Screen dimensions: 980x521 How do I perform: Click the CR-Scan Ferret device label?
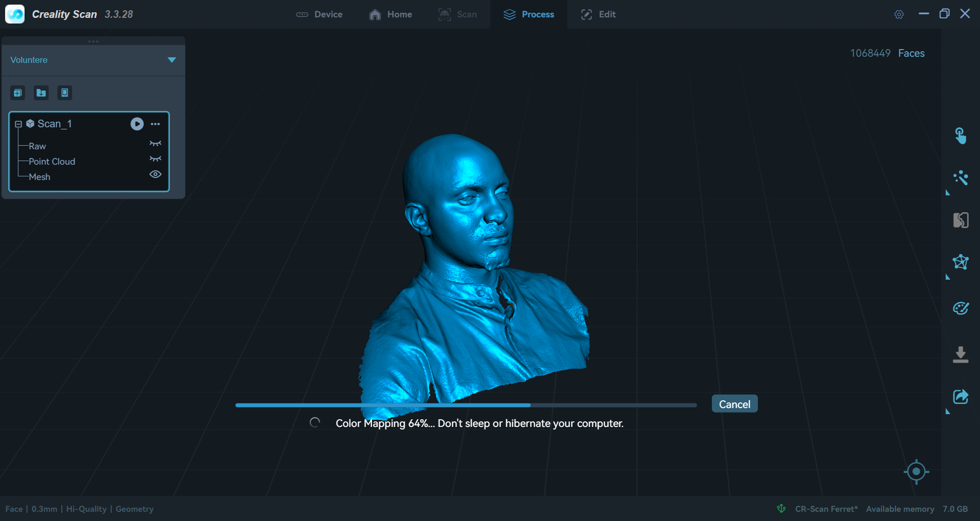pos(826,509)
